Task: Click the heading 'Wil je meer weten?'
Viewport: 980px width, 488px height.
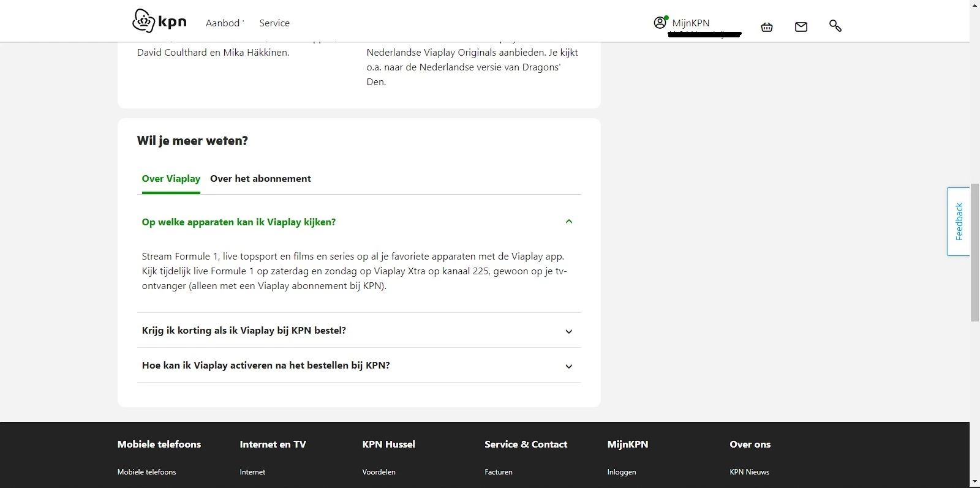Action: [192, 141]
